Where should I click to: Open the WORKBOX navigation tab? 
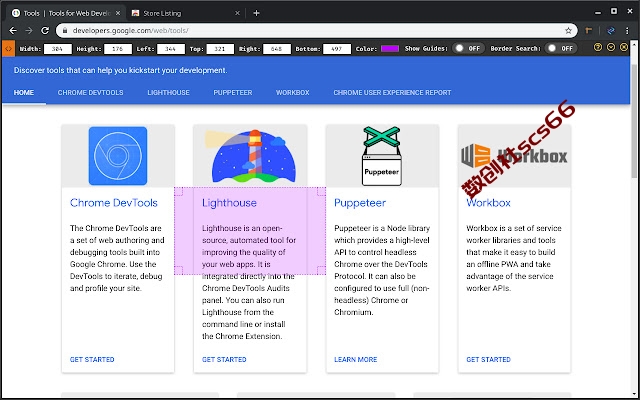293,93
